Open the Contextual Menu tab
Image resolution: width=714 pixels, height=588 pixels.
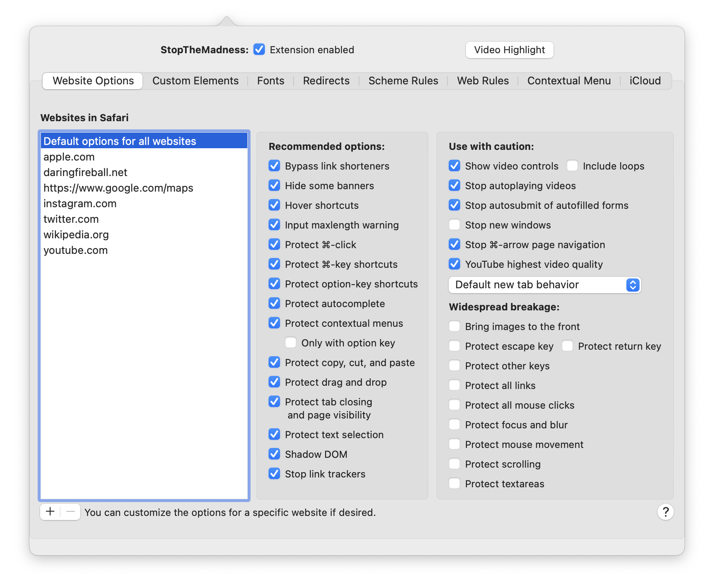pos(569,81)
